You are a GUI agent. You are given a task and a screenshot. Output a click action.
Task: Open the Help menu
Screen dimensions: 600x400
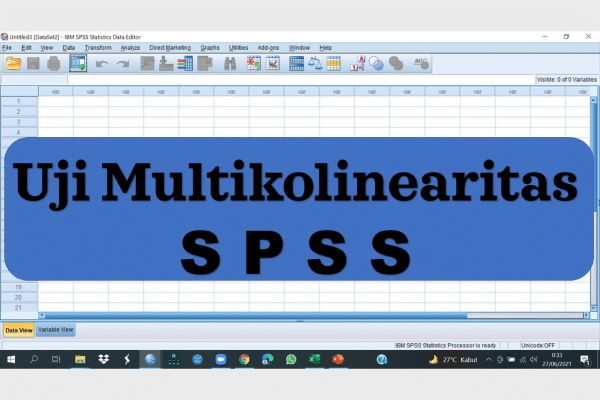pos(326,48)
